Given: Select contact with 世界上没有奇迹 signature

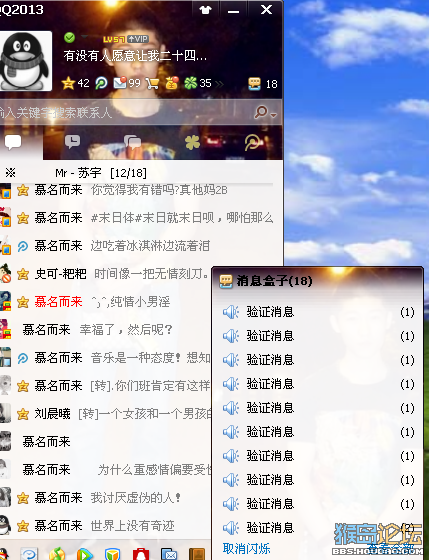Looking at the screenshot, I should click(106, 526).
